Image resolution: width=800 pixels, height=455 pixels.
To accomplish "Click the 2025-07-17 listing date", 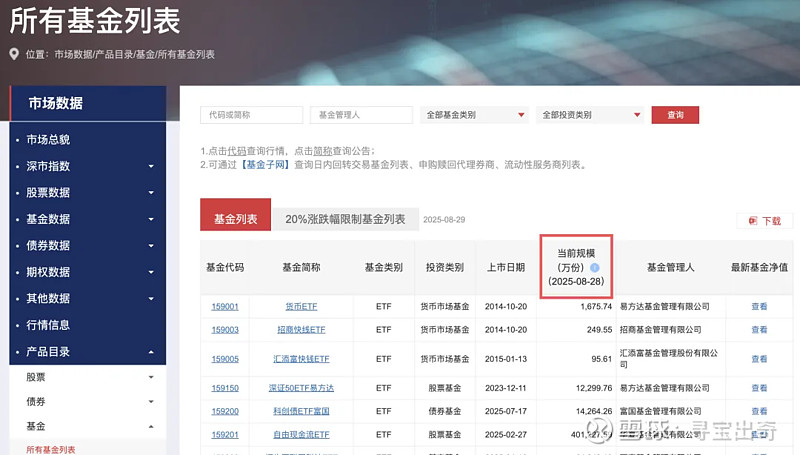I will [x=506, y=411].
